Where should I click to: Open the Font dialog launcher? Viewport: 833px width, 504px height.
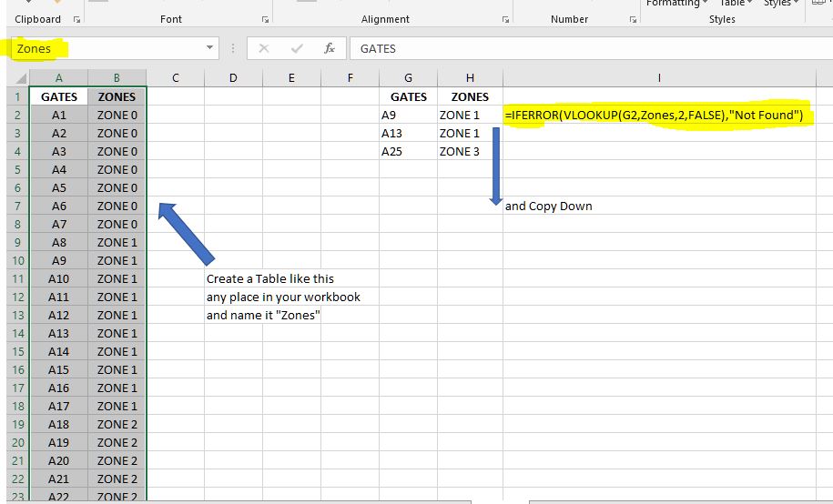tap(265, 20)
